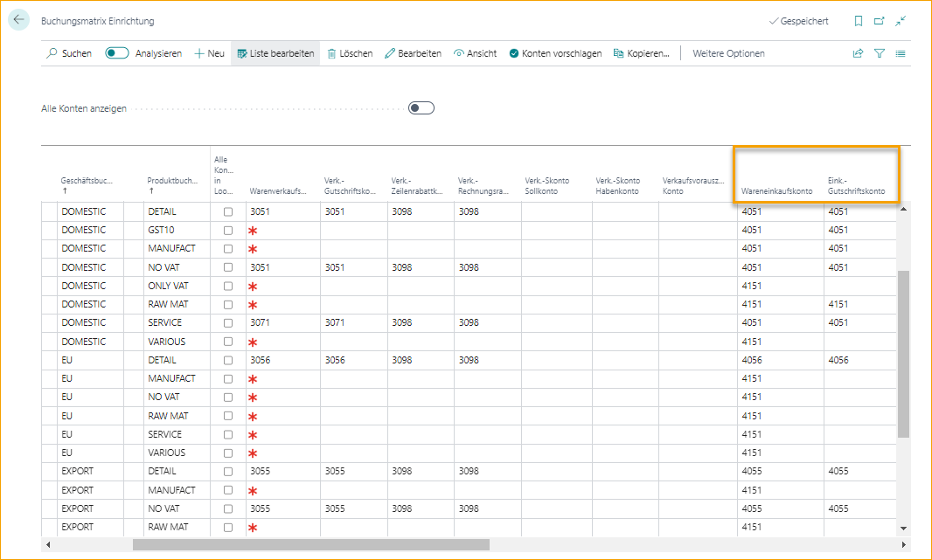This screenshot has width=932, height=560.
Task: Select Liste bearbeiten in toolbar
Action: [x=275, y=53]
